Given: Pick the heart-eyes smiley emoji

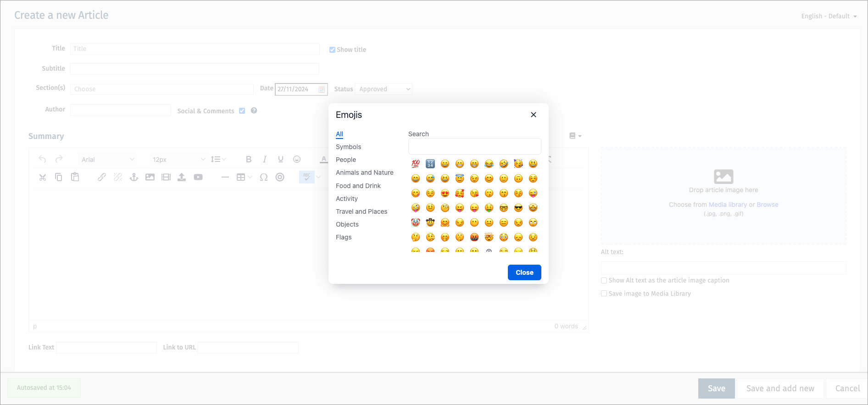Looking at the screenshot, I should (x=445, y=193).
